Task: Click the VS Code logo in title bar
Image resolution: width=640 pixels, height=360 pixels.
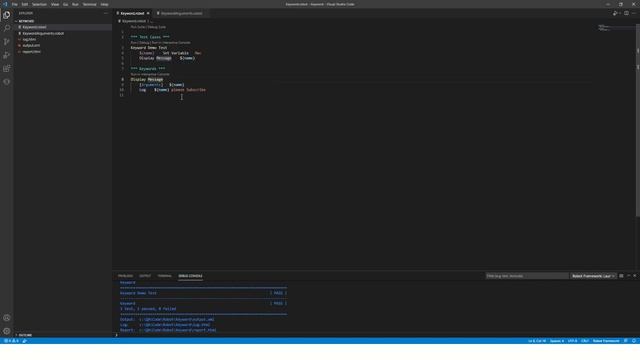Action: click(x=5, y=4)
